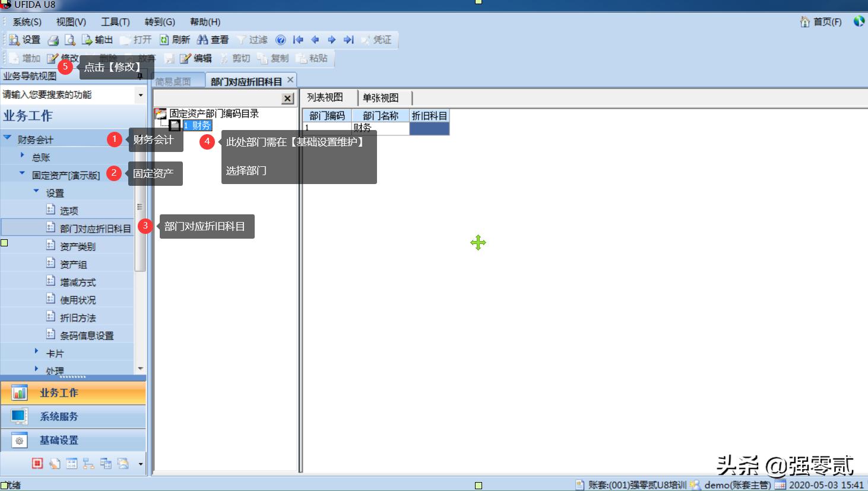This screenshot has height=491, width=868.
Task: Click the red square shortcut icon
Action: pos(37,463)
